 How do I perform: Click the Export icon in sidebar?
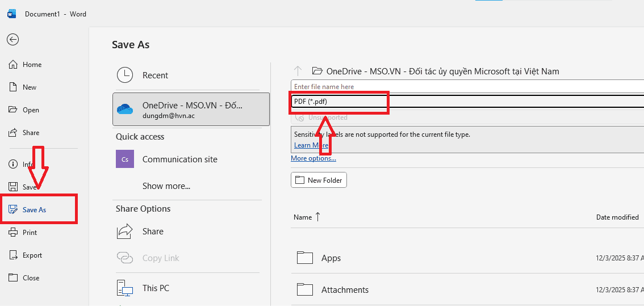pyautogui.click(x=13, y=255)
